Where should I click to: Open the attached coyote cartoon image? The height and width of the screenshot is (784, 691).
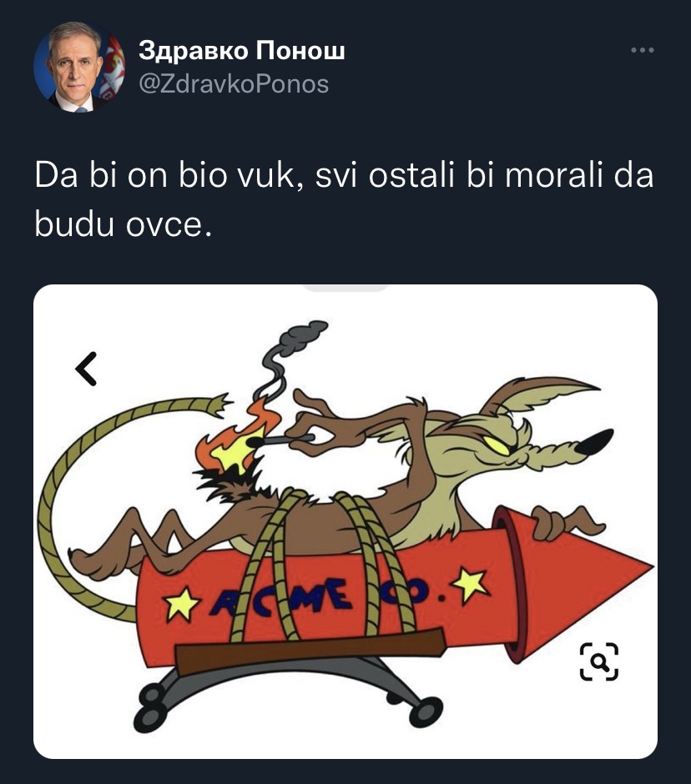[345, 521]
